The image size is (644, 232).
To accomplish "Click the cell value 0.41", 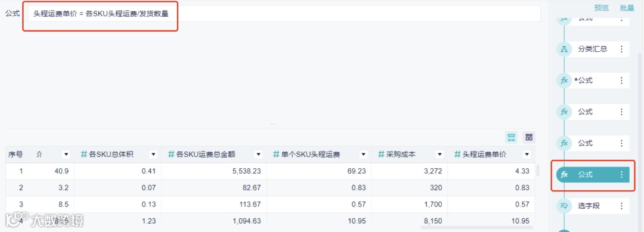I will click(148, 171).
